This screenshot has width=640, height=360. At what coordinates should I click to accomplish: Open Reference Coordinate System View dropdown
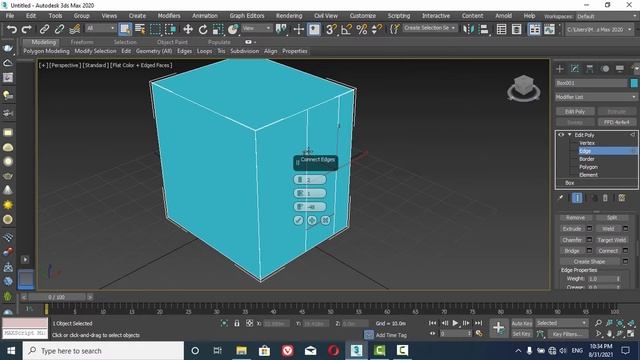pos(257,28)
